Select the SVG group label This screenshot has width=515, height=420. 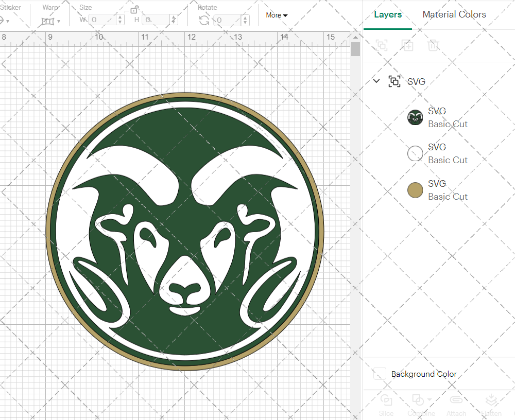tap(416, 81)
